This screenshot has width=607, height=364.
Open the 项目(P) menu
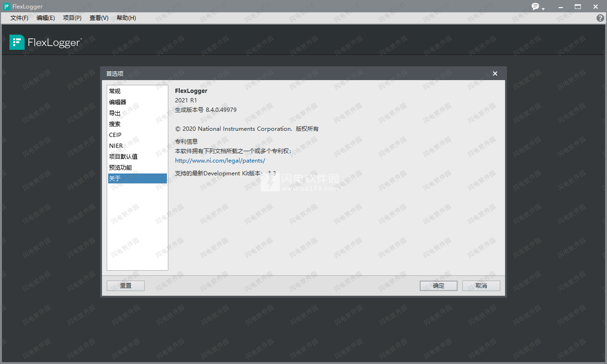coord(72,18)
